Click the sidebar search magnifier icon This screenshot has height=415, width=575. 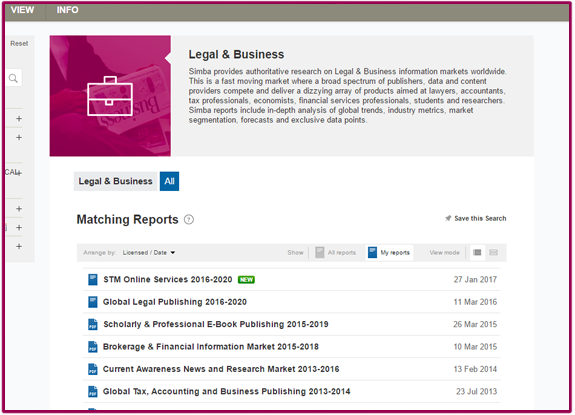click(14, 78)
